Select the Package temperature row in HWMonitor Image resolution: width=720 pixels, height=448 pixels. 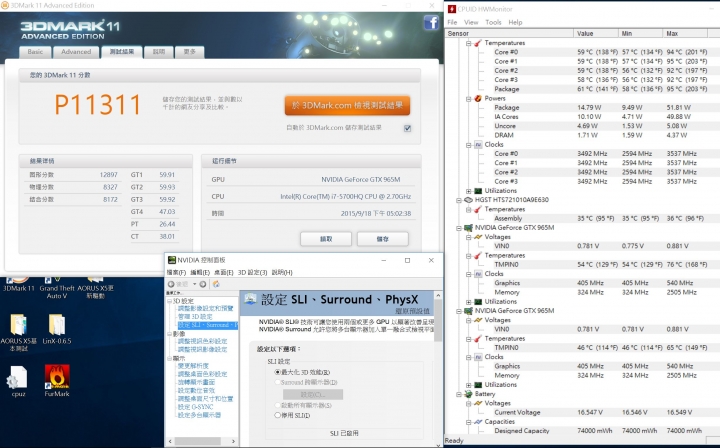pos(599,89)
